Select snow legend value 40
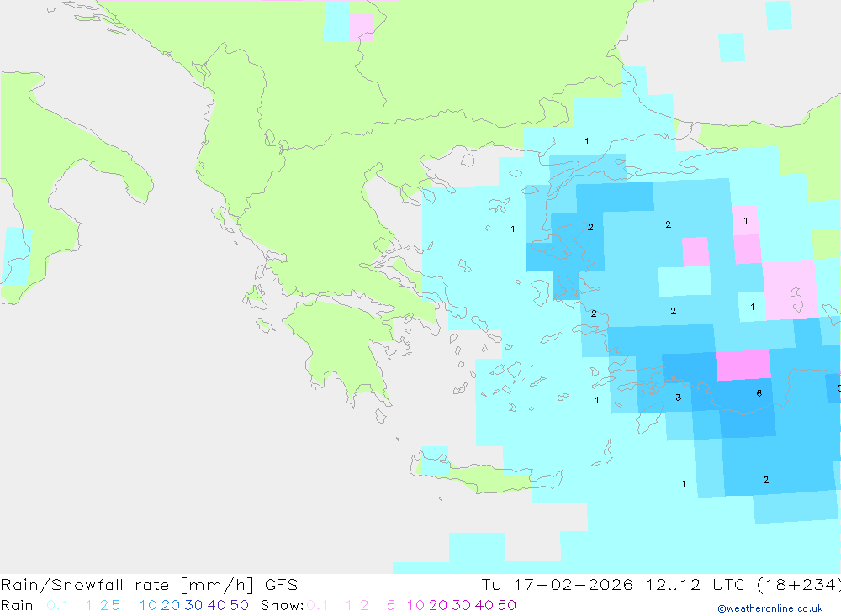The width and height of the screenshot is (841, 616). tap(484, 605)
